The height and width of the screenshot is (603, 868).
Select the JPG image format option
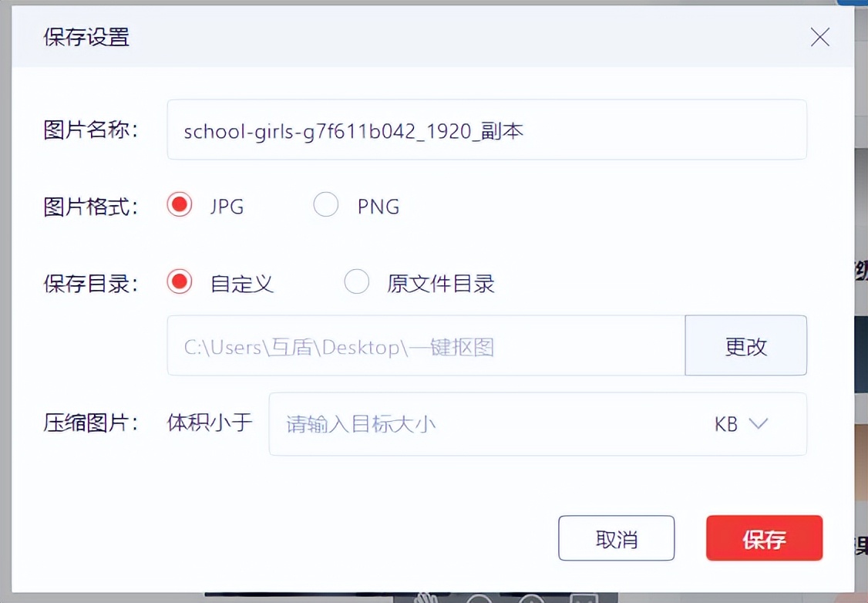pos(179,205)
